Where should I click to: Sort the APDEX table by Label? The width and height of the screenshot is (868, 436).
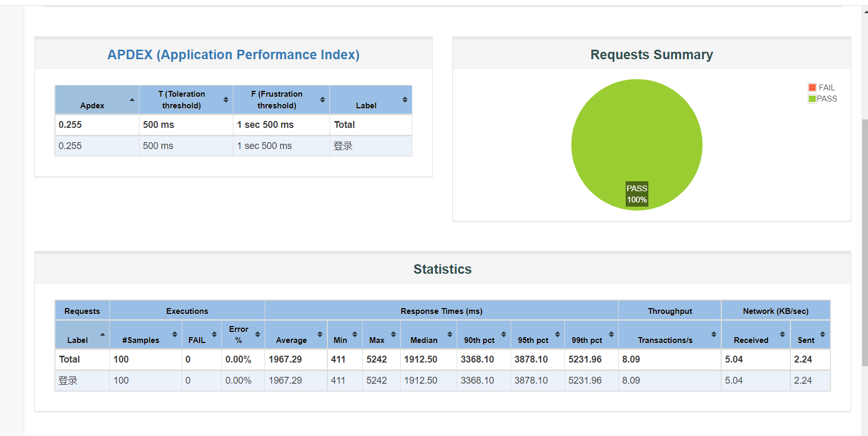click(371, 100)
